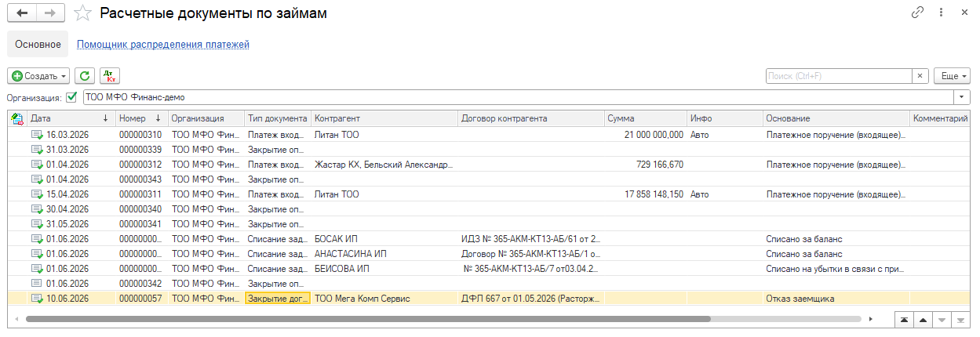Move down one record in the list

[x=942, y=320]
